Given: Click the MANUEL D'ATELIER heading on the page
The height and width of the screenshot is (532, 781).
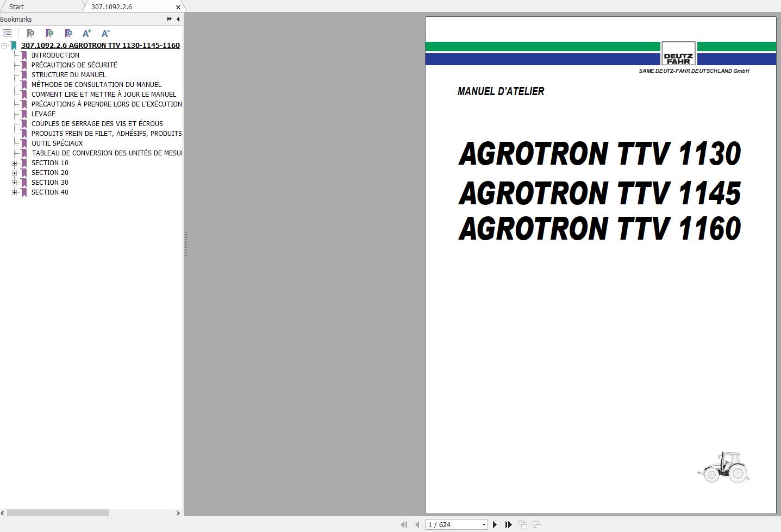Looking at the screenshot, I should pyautogui.click(x=501, y=91).
